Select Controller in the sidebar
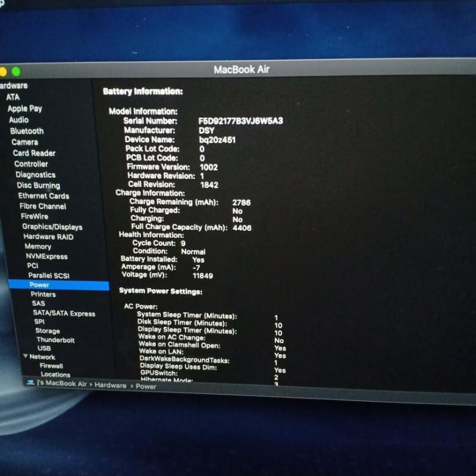The width and height of the screenshot is (476, 476). pos(31,164)
